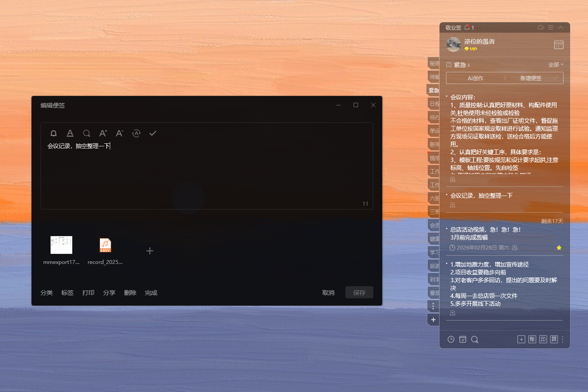
Task: Collapse the sidebar using the top chevron
Action: (x=561, y=27)
